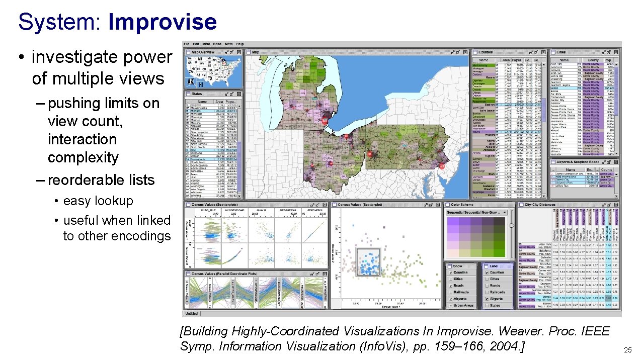Maximize the Map window
Viewport: 644px width, 362px height.
click(x=458, y=52)
